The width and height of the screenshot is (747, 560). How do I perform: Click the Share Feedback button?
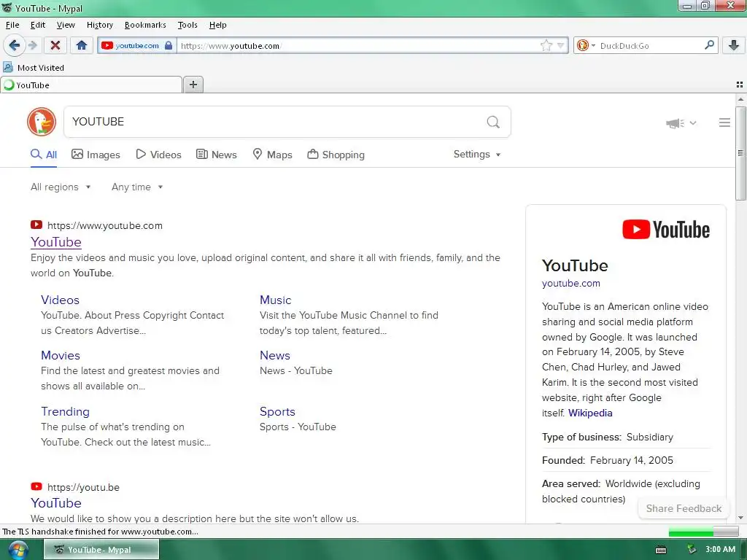point(684,508)
